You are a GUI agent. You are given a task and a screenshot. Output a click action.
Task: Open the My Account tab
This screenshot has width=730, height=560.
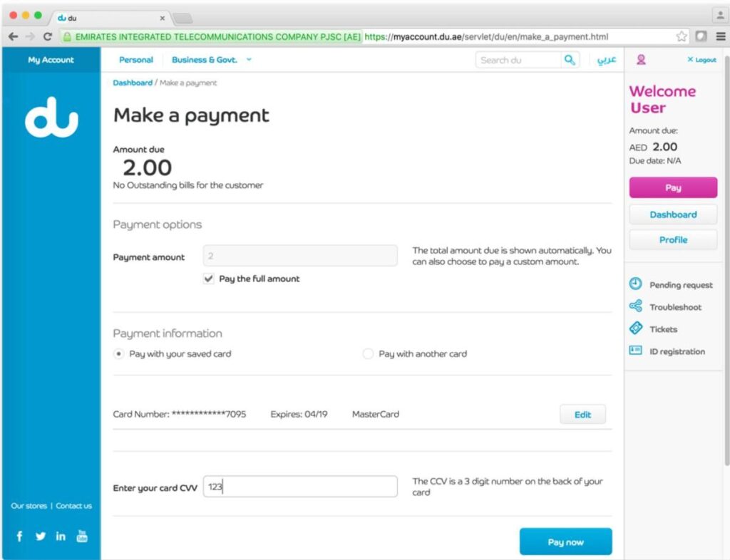coord(51,60)
